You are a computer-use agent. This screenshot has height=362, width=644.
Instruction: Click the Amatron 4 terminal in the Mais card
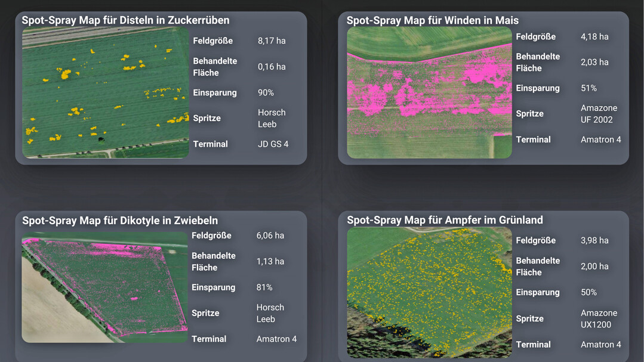point(600,139)
